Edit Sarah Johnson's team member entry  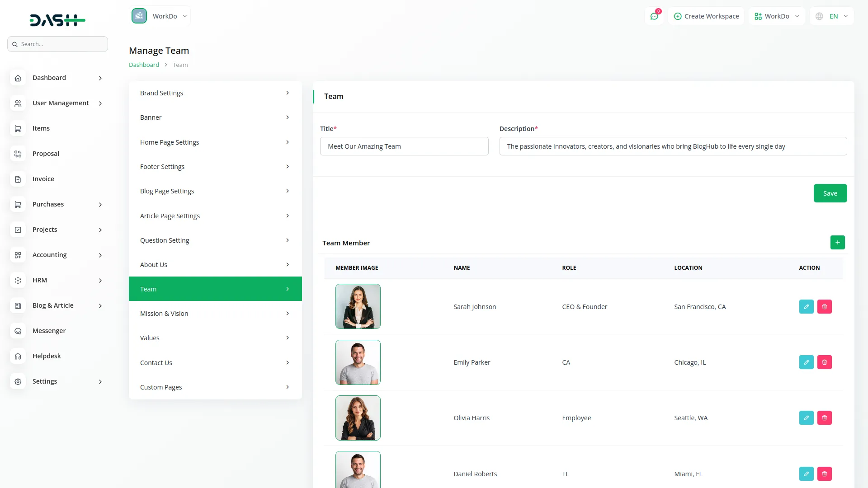pos(806,307)
